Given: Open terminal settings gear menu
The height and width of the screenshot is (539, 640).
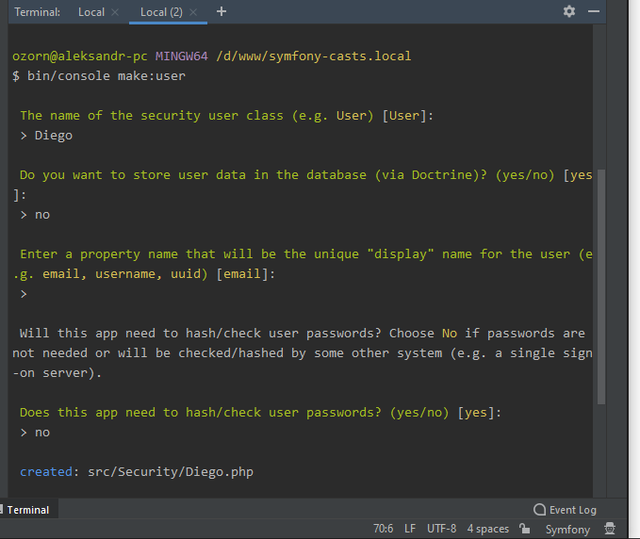Looking at the screenshot, I should click(569, 11).
